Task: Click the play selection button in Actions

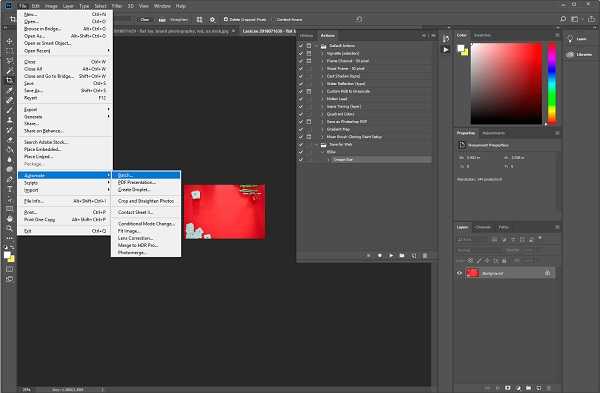Action: click(391, 255)
